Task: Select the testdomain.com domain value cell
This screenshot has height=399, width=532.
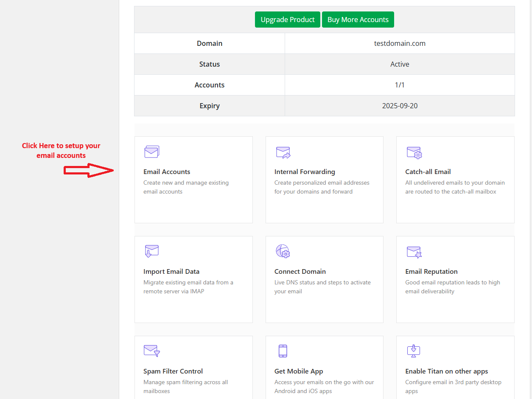Action: pos(400,43)
